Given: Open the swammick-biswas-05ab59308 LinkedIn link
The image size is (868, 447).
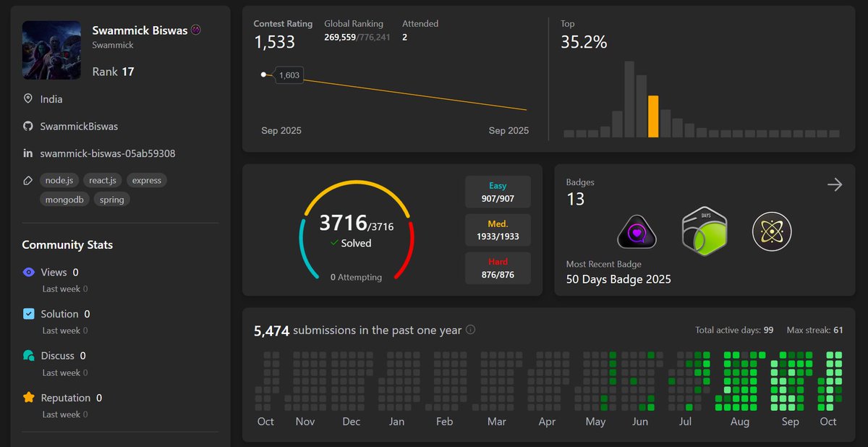Looking at the screenshot, I should [x=108, y=153].
